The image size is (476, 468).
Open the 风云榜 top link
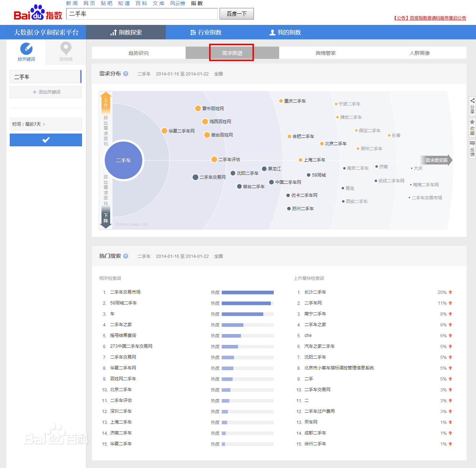178,3
